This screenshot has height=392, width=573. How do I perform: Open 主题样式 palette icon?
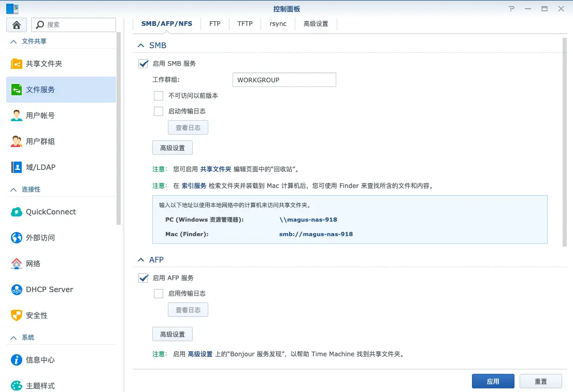(x=17, y=386)
